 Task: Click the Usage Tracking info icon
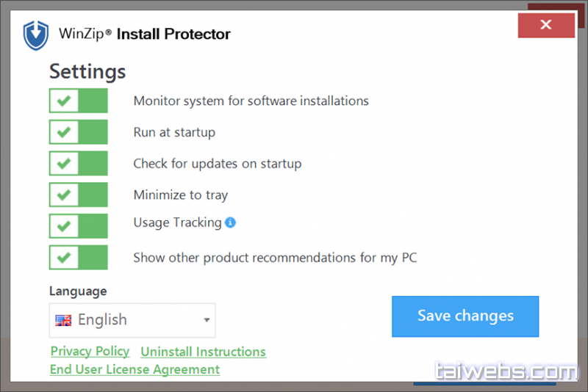(x=230, y=222)
